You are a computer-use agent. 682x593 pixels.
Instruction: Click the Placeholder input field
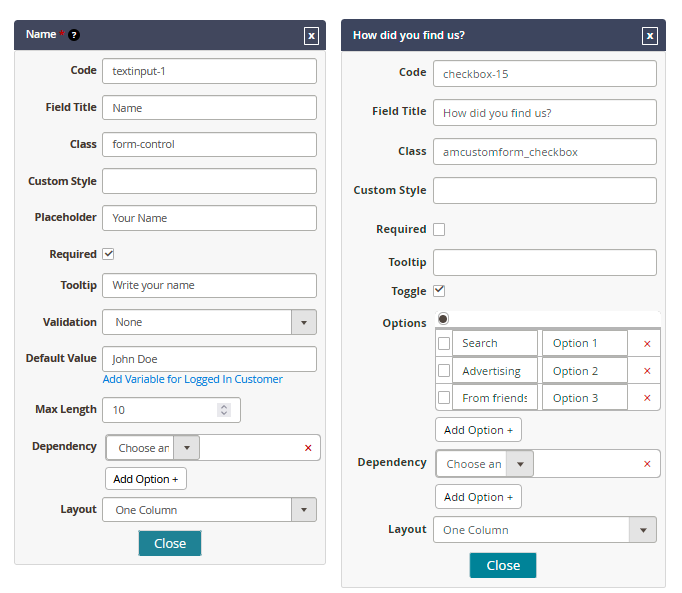click(x=209, y=218)
